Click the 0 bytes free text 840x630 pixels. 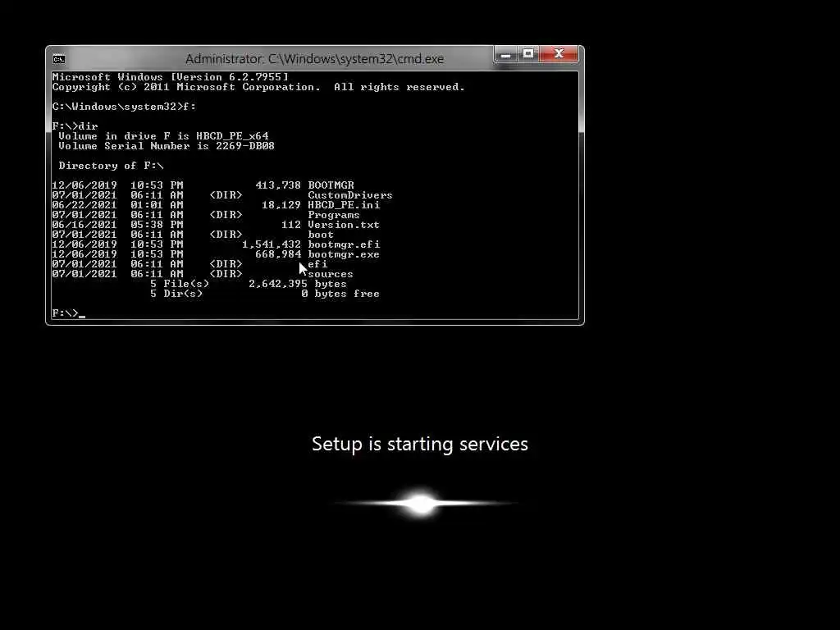click(x=340, y=294)
